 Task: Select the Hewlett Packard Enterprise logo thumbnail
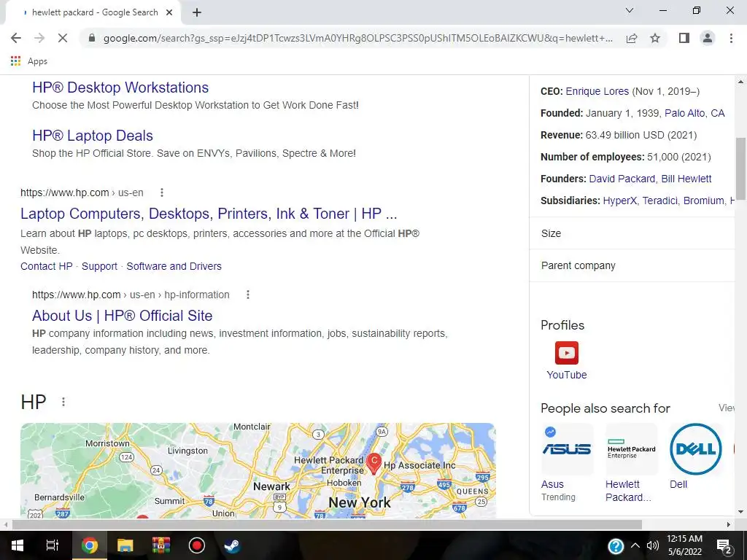click(x=631, y=449)
